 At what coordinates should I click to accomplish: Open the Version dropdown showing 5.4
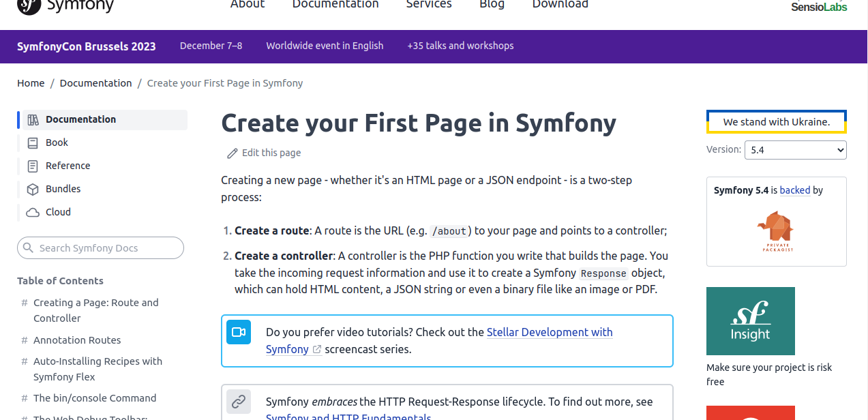(795, 150)
